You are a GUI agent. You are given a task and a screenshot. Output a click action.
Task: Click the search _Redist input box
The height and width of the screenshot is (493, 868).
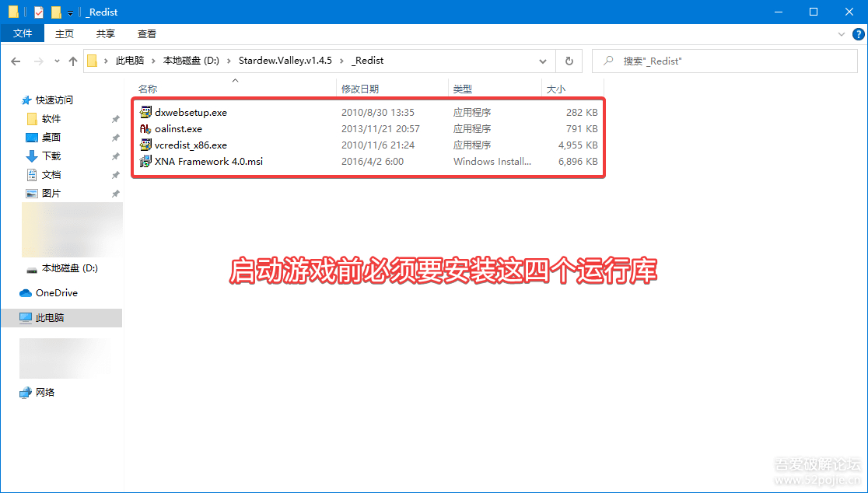(x=725, y=61)
